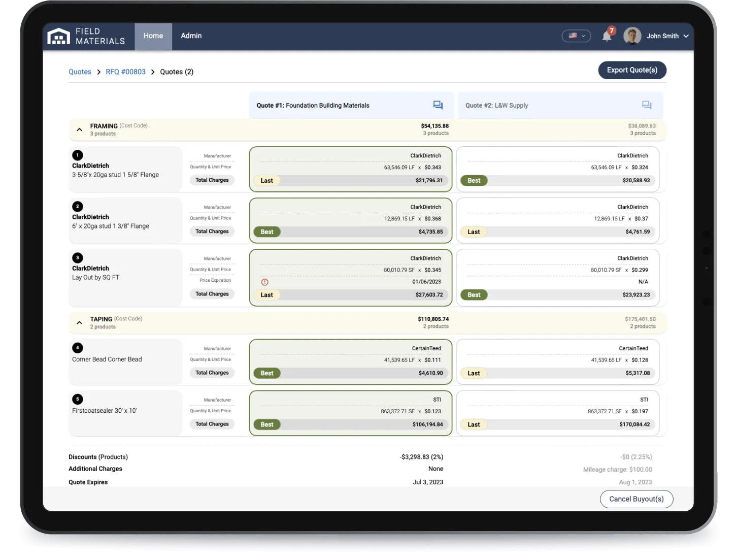This screenshot has width=738, height=560.
Task: Open Quote #2 L&W Supply chat icon
Action: point(647,105)
